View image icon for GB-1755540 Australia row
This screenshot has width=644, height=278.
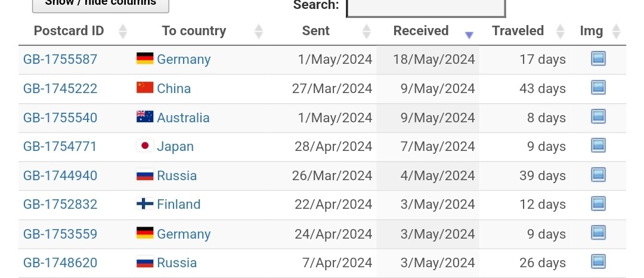click(x=598, y=117)
